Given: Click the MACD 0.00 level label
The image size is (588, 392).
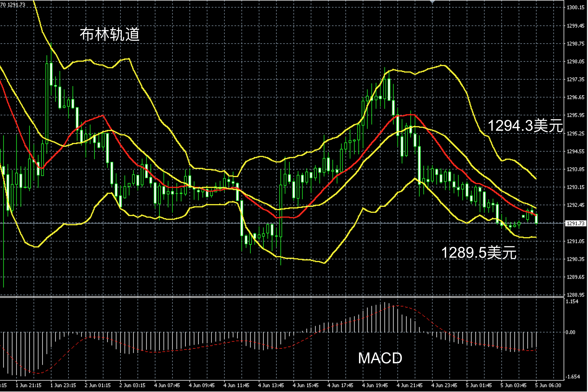Looking at the screenshot, I should click(570, 332).
